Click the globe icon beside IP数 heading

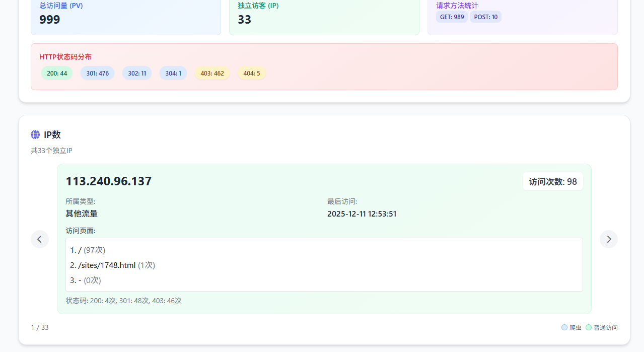[35, 134]
